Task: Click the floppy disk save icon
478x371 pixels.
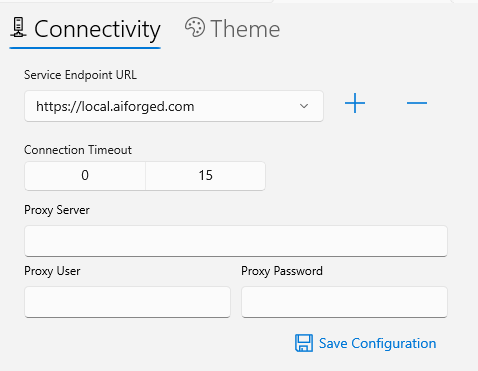Action: (304, 343)
